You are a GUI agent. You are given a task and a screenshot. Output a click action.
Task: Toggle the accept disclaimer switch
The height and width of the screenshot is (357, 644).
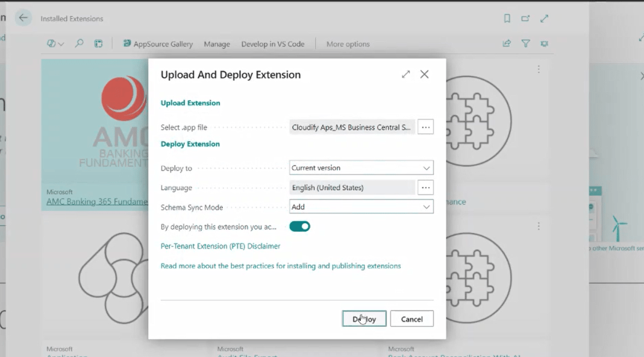pos(300,227)
